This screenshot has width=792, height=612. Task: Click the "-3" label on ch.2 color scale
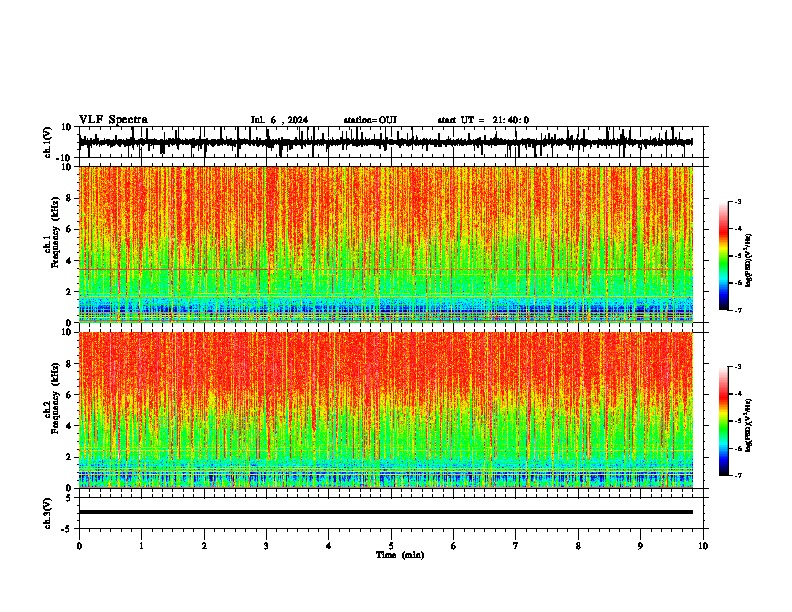(x=737, y=367)
